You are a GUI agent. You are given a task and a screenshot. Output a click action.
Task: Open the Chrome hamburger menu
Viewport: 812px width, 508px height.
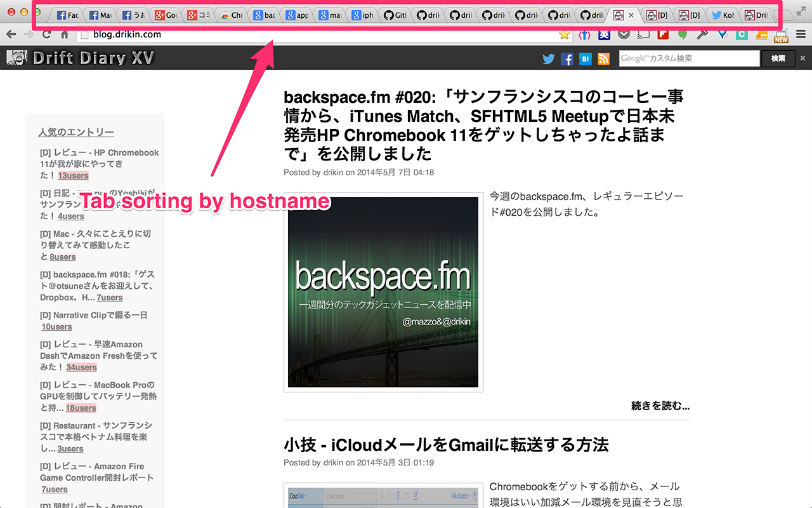point(801,35)
